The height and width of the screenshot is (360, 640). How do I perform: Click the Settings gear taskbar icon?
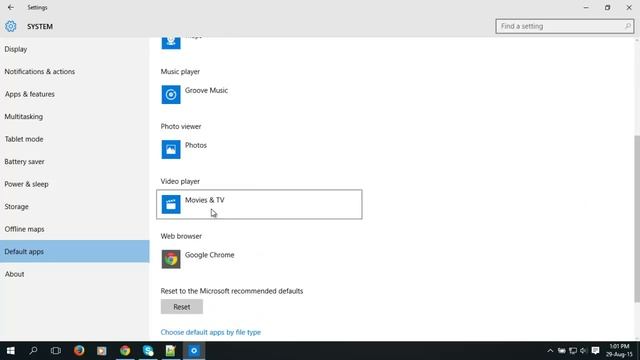(x=194, y=351)
